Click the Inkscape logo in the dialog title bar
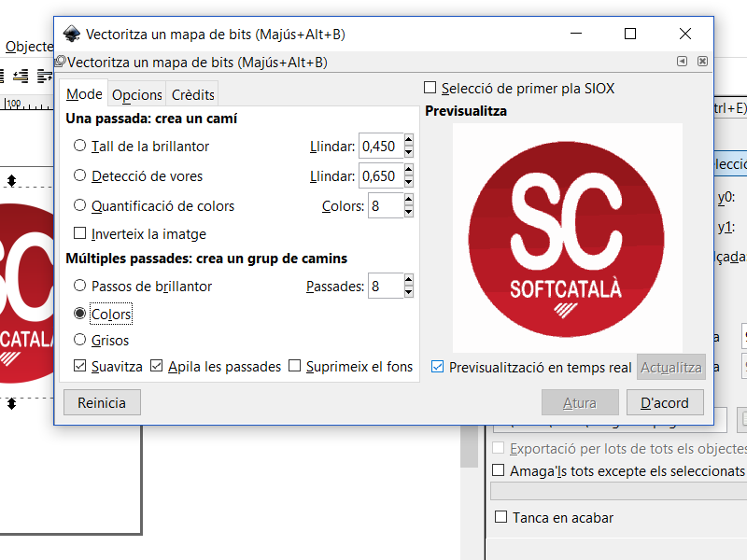This screenshot has height=560, width=747. coord(72,34)
